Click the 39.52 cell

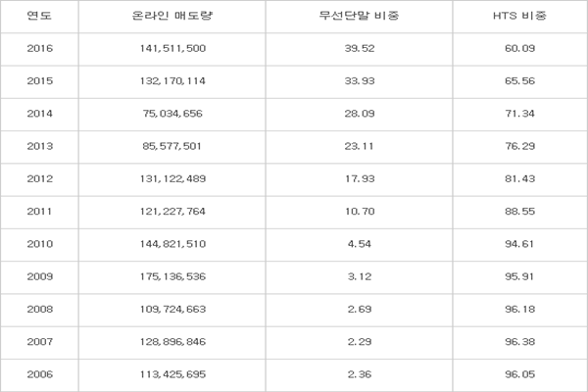tap(360, 48)
